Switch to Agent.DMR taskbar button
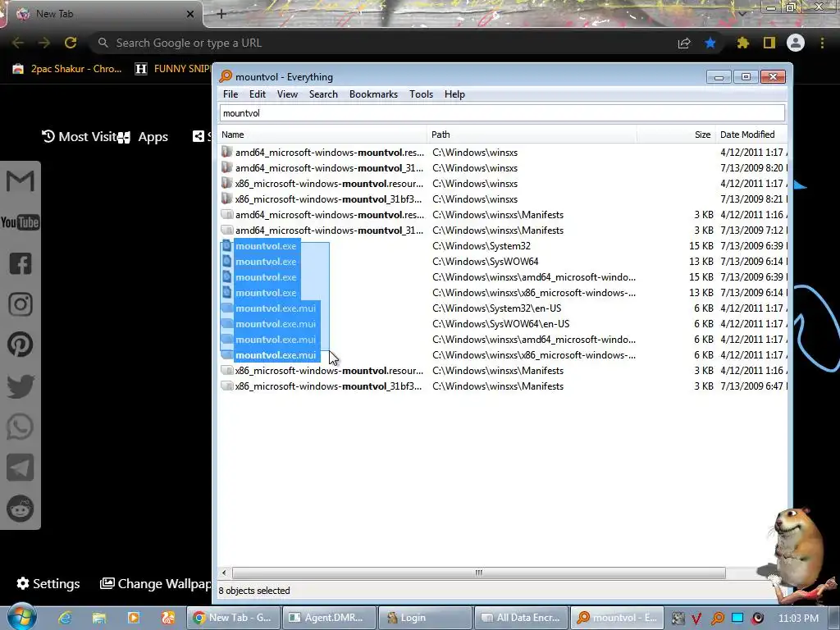 [x=328, y=618]
